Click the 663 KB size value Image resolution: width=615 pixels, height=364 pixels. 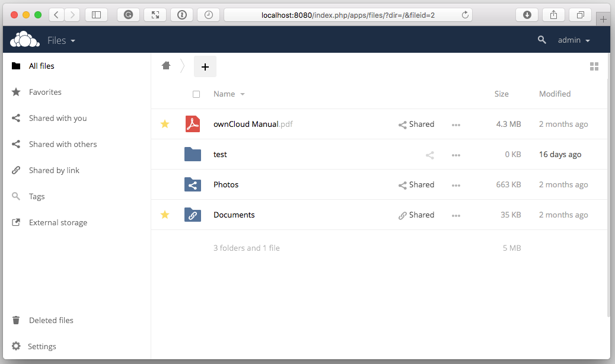[x=508, y=185]
